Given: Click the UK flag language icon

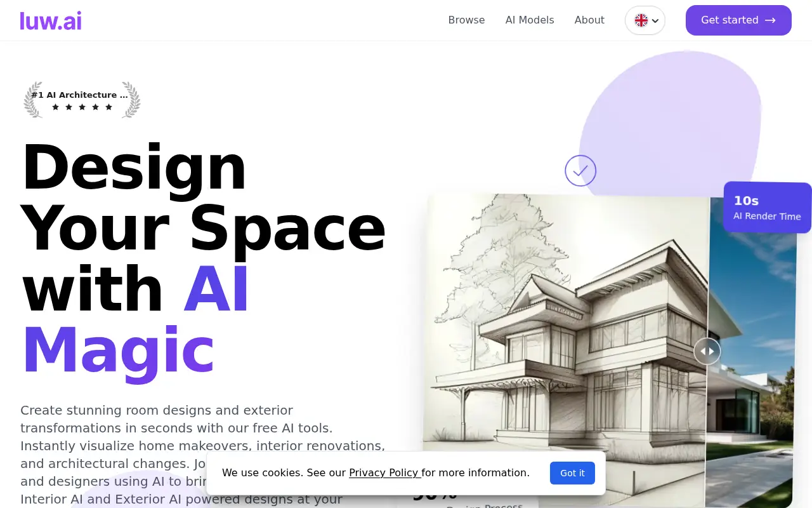Looking at the screenshot, I should 641,20.
